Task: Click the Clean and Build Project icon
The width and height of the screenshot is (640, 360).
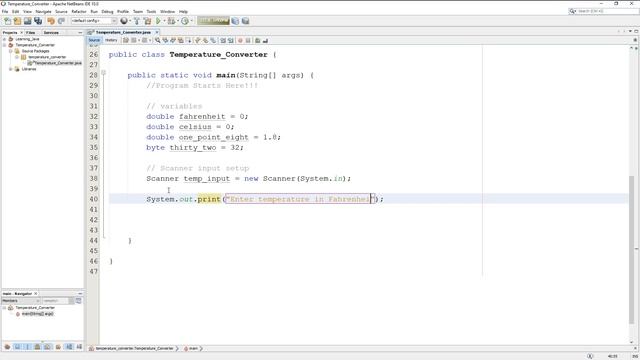Action: (x=147, y=21)
